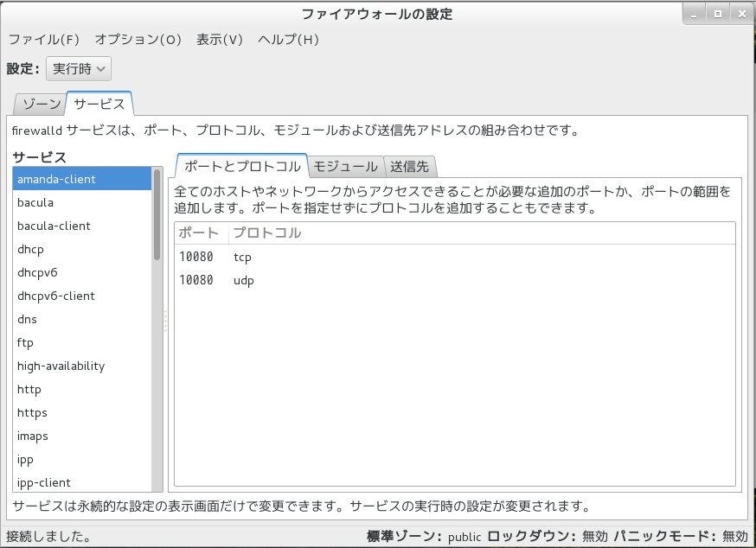Open the 表示(V) menu
756x548 pixels.
click(219, 40)
